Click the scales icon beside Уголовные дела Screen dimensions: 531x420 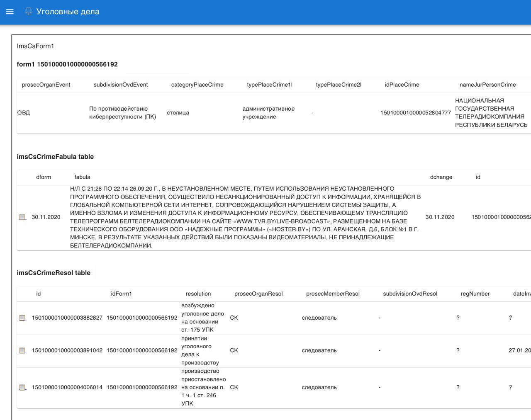coord(28,12)
